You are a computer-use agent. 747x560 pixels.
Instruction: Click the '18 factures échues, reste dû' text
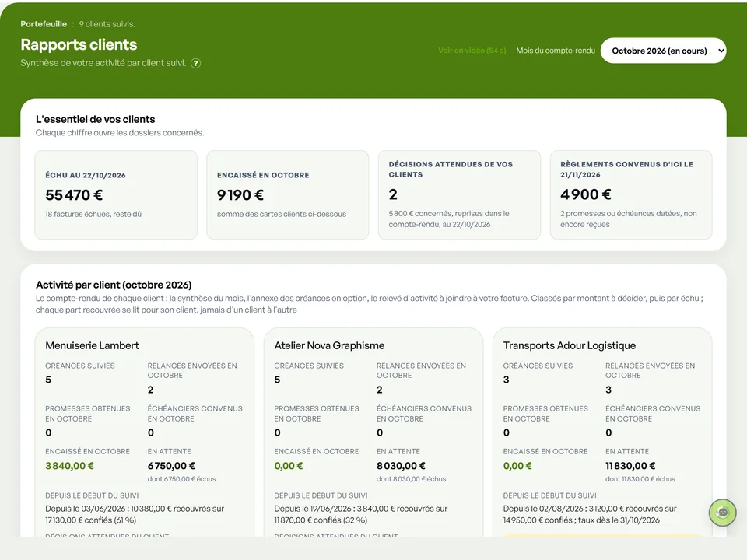(93, 215)
